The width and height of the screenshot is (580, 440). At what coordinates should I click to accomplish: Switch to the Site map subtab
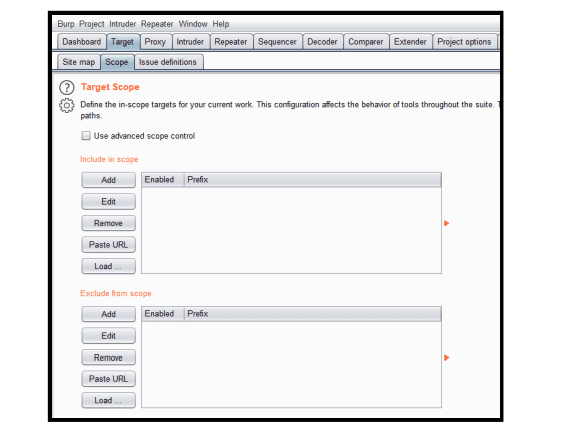[78, 62]
